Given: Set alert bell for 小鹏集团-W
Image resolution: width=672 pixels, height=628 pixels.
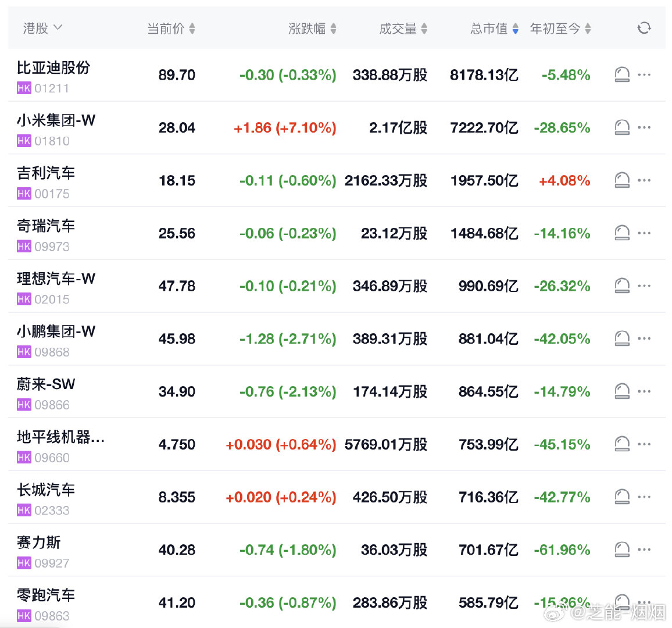Looking at the screenshot, I should click(x=622, y=338).
